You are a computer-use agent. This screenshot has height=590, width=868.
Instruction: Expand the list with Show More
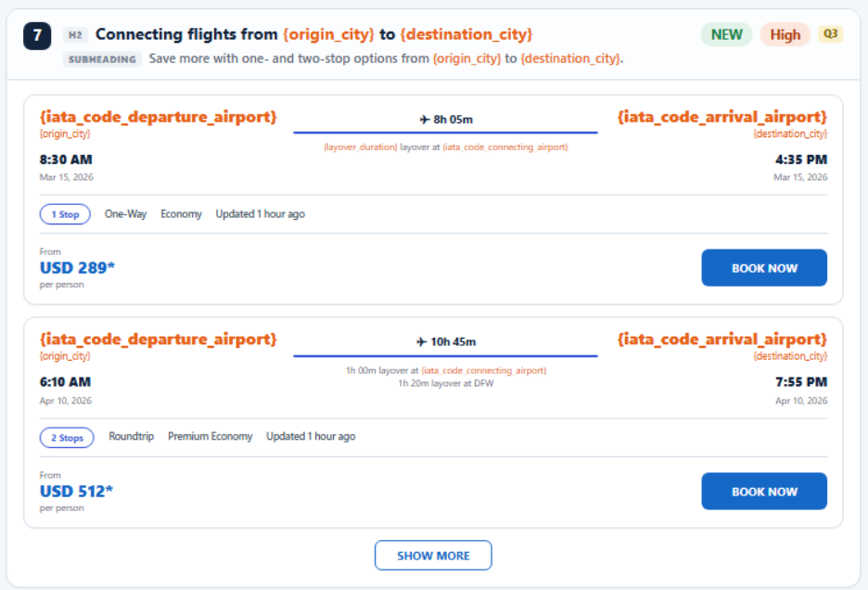coord(433,556)
